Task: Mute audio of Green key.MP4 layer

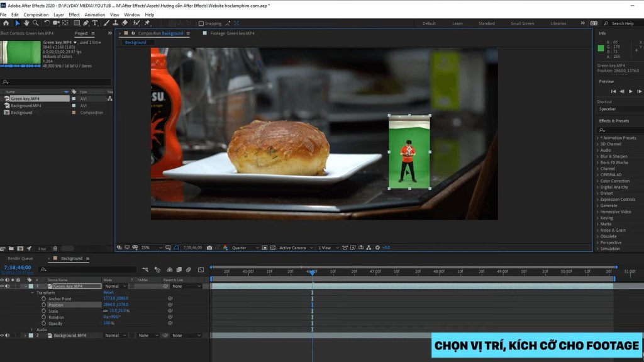Action: 7,286
